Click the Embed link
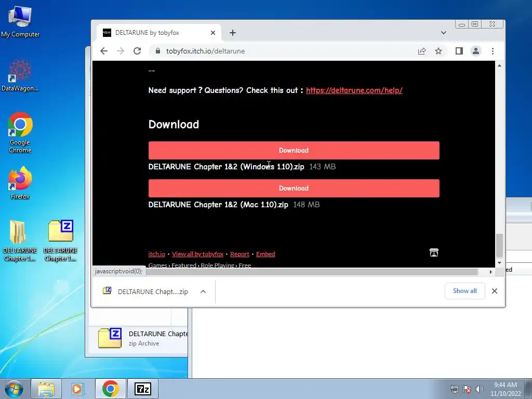 coord(265,254)
